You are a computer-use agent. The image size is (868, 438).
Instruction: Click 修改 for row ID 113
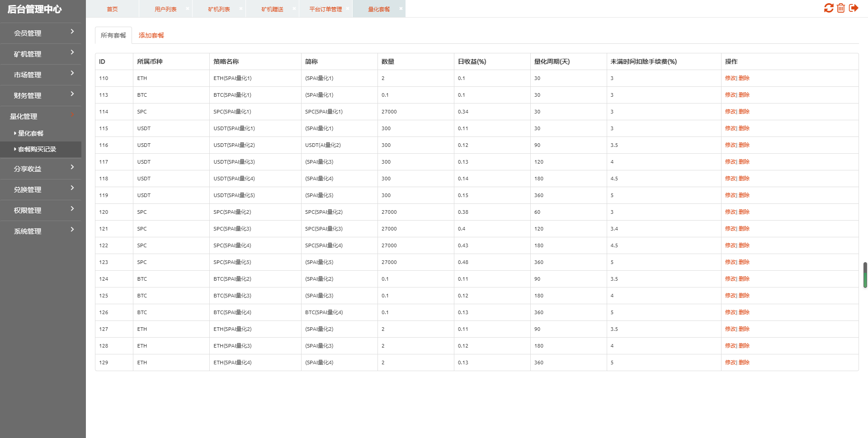click(730, 95)
